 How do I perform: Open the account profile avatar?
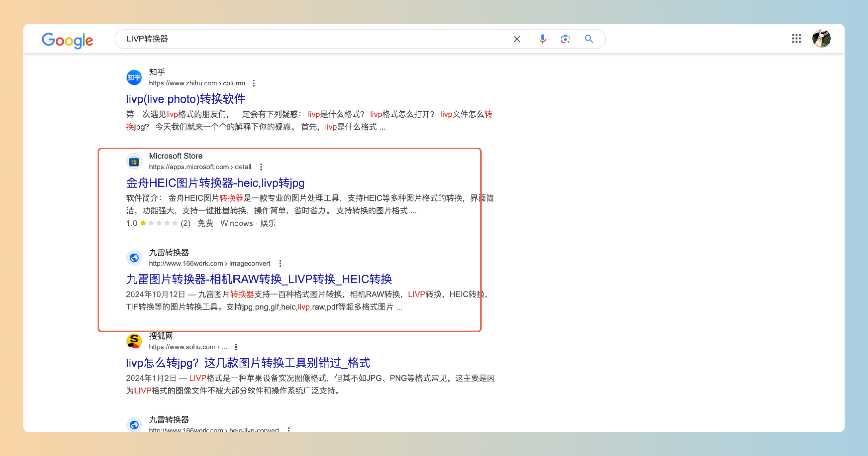[821, 39]
